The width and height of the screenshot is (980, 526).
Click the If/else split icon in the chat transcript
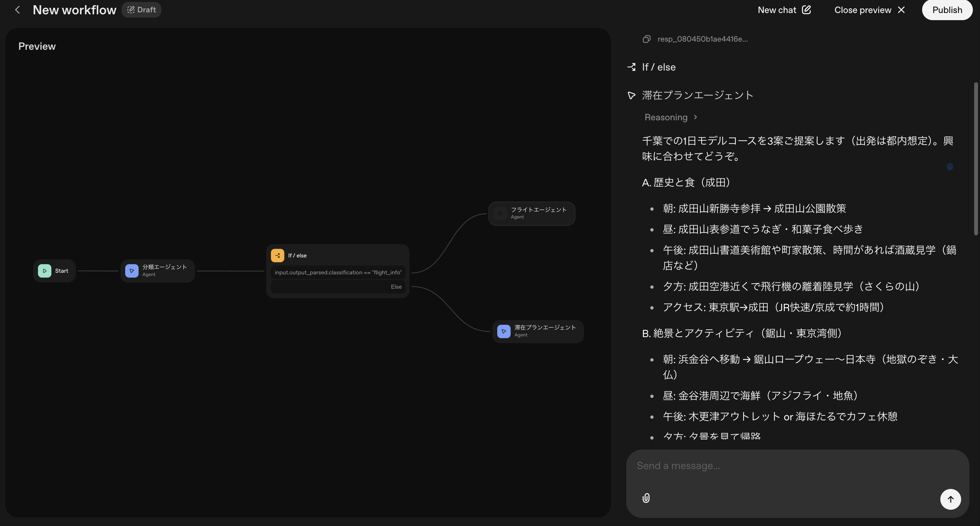(631, 67)
